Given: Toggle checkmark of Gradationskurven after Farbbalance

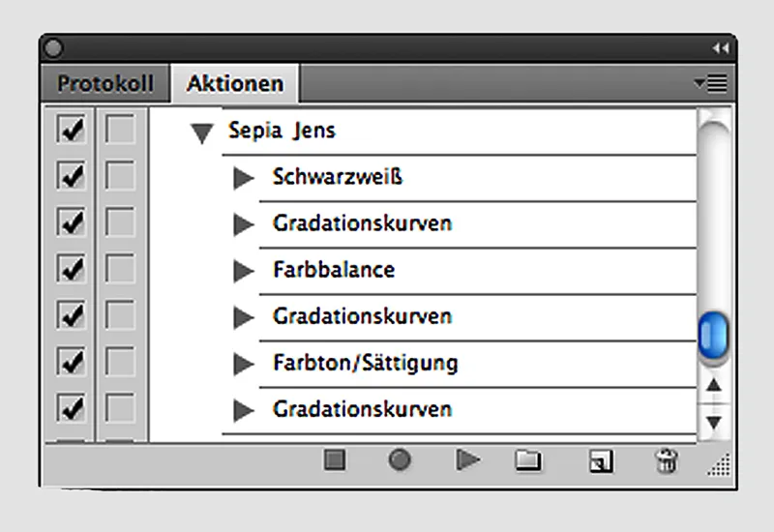Looking at the screenshot, I should click(70, 315).
